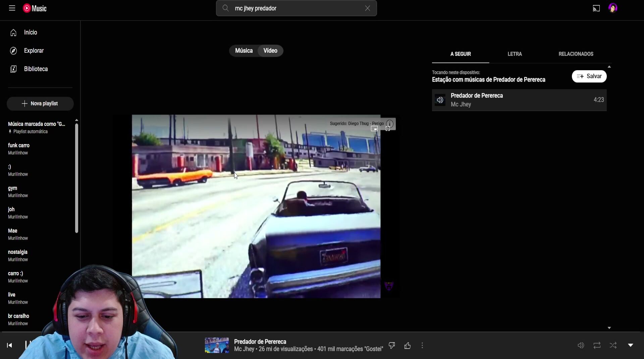The image size is (644, 359).
Task: Click the 'Sugerido: Diego Thug - Perigo' card
Action: click(357, 124)
